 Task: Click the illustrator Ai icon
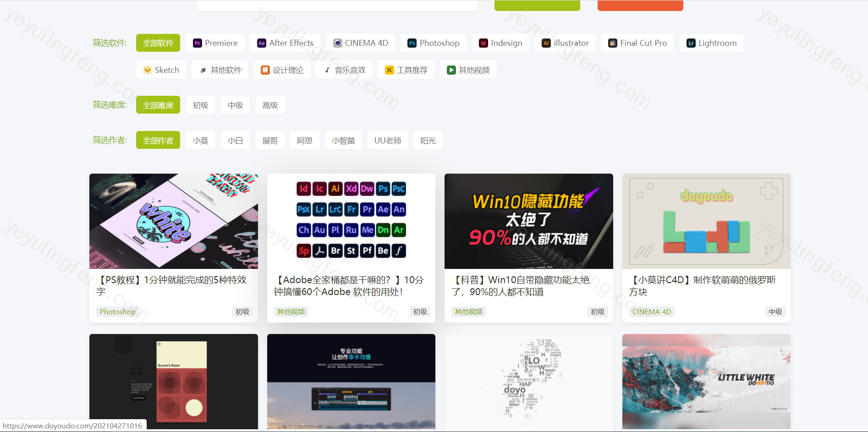coord(546,43)
